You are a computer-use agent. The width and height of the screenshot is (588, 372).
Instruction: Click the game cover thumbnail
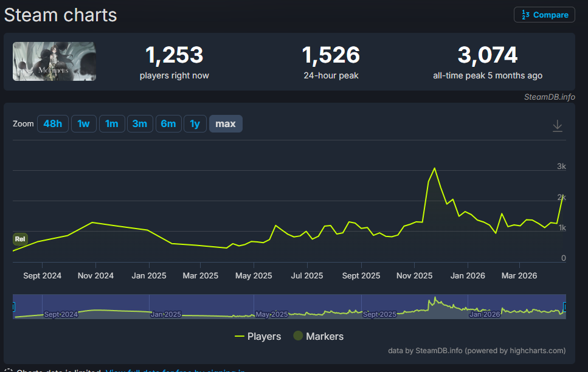(x=54, y=61)
